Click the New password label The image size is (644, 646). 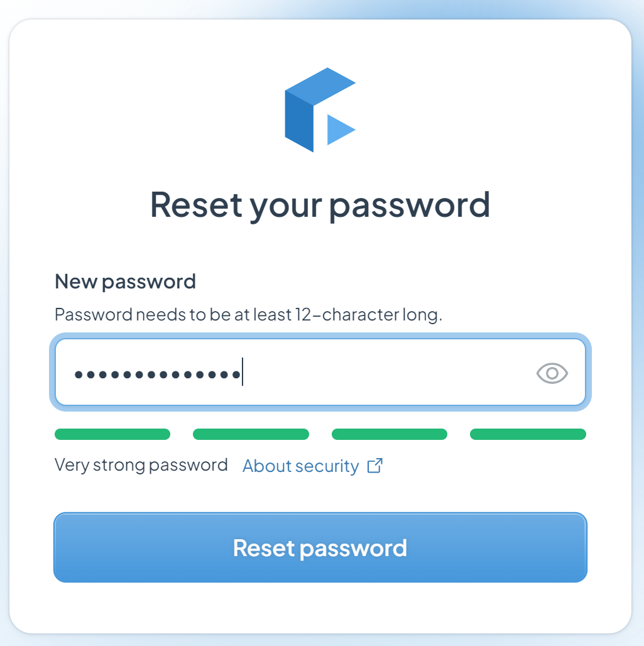(125, 282)
